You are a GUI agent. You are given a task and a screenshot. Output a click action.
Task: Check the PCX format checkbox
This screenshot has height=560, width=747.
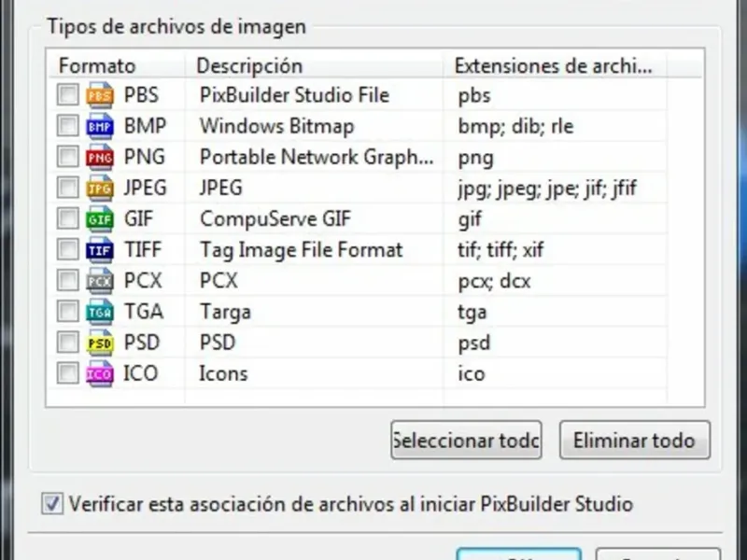(67, 281)
